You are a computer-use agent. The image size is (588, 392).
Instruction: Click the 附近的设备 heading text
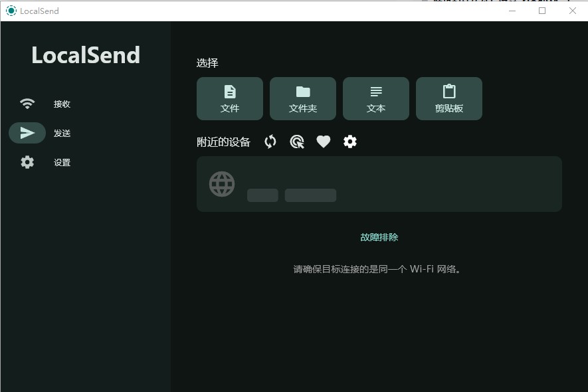[223, 142]
